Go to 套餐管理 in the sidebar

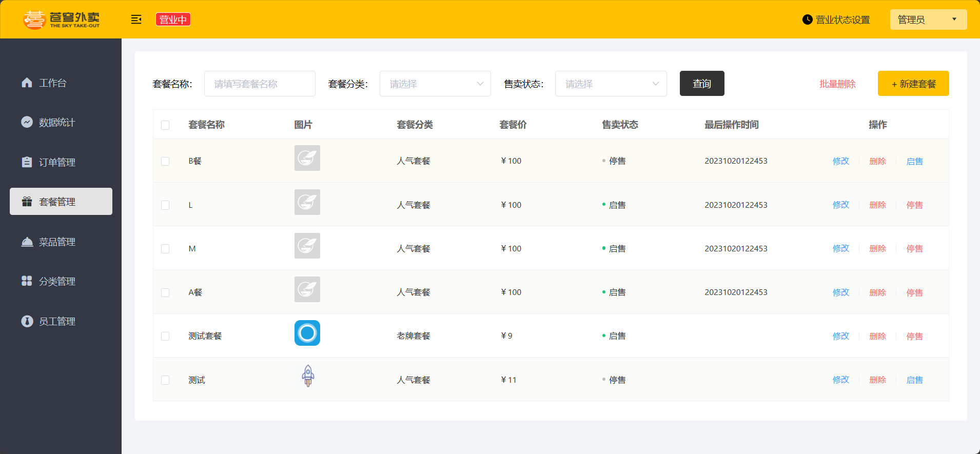click(61, 202)
